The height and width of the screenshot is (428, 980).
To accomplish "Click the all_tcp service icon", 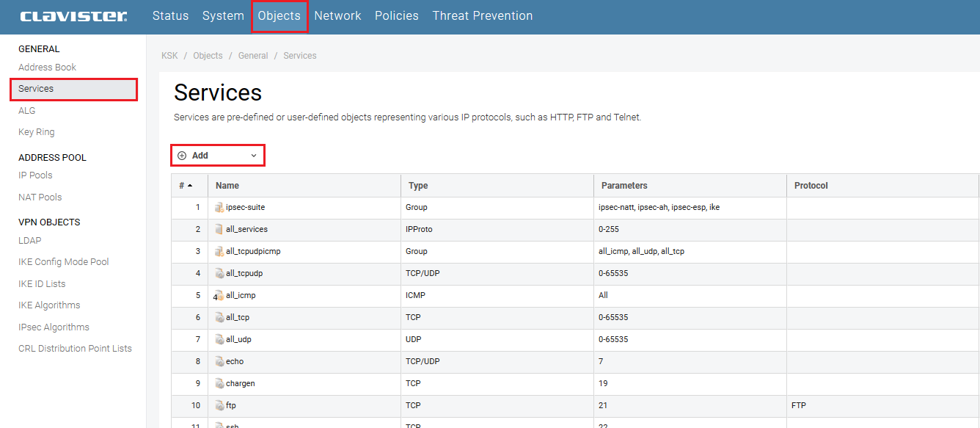I will [x=219, y=318].
